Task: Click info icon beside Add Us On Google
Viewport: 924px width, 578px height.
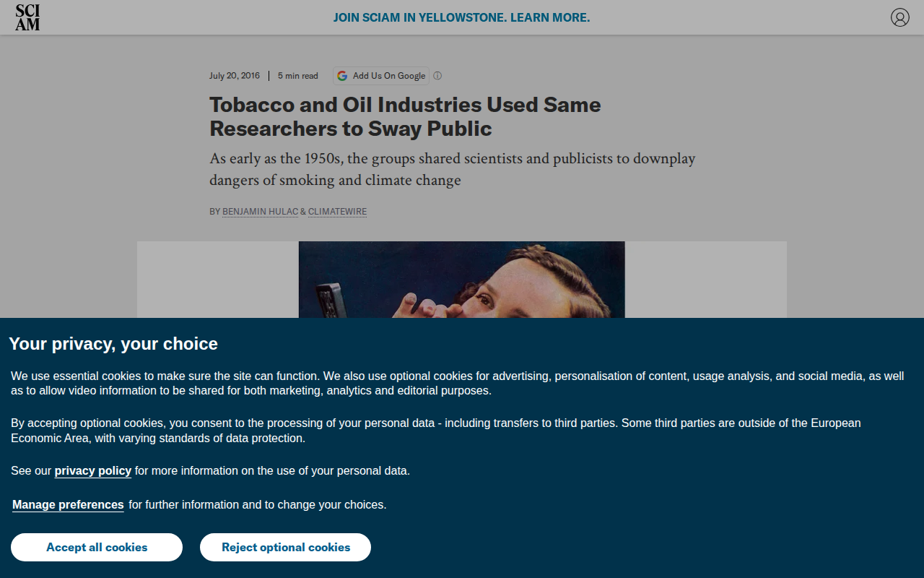Action: 437,76
